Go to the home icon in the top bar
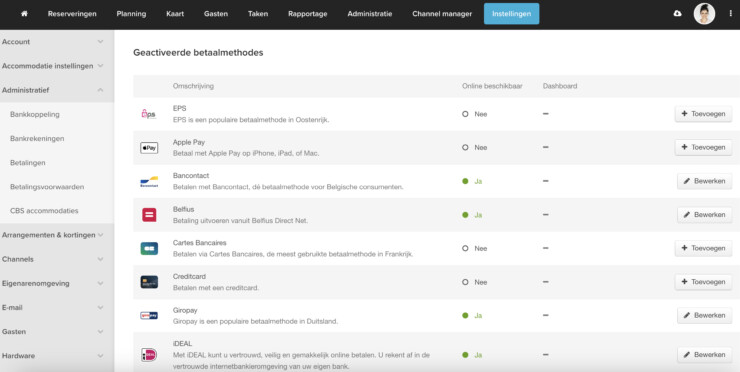The image size is (740, 372). pos(25,14)
